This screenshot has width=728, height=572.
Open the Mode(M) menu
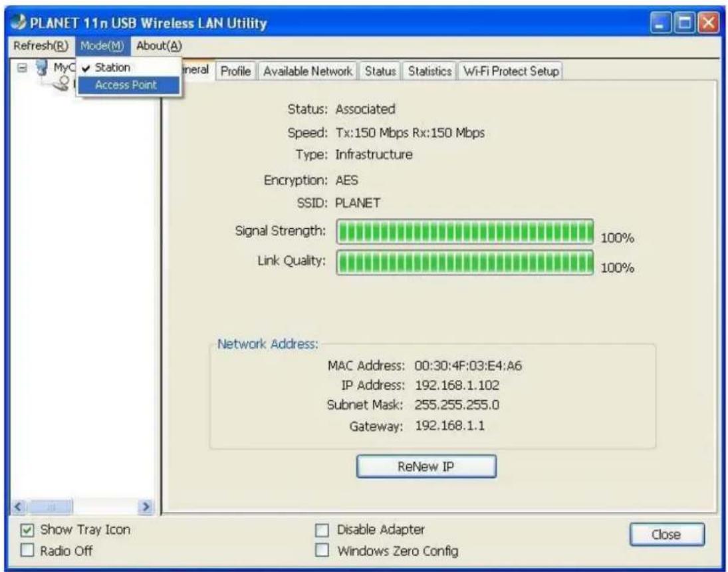pyautogui.click(x=102, y=46)
